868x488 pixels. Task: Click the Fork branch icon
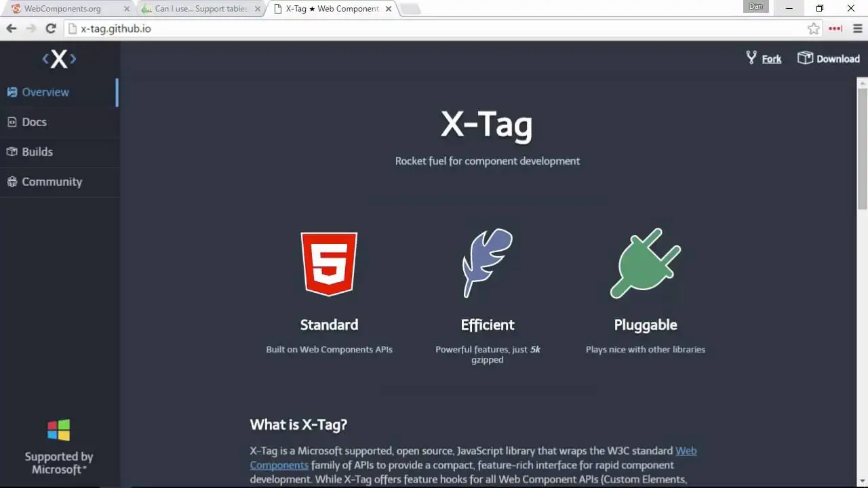pyautogui.click(x=751, y=58)
